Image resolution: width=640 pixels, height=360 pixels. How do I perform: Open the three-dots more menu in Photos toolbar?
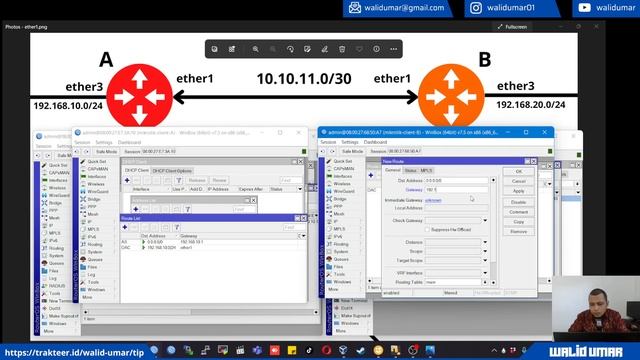(x=393, y=49)
